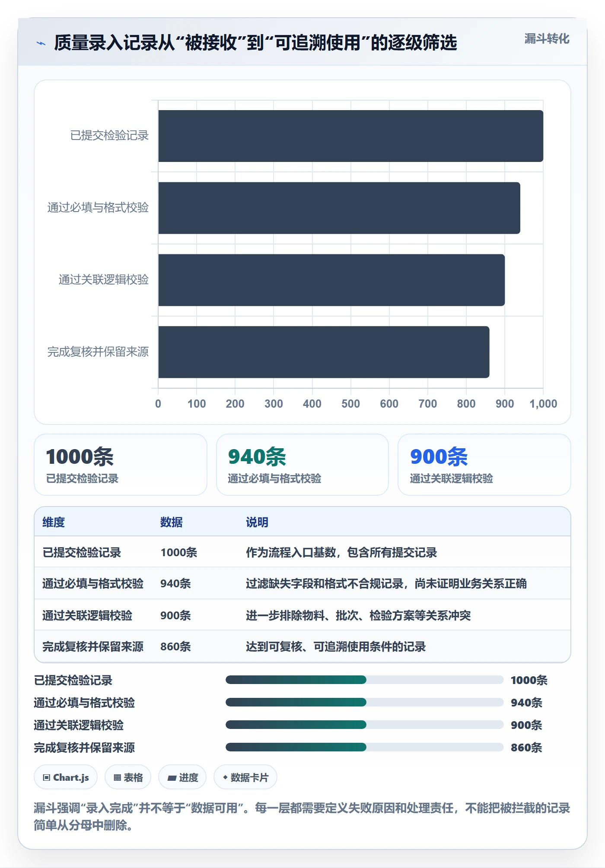Click the 说明 column header
Image resolution: width=605 pixels, height=868 pixels.
tap(257, 522)
